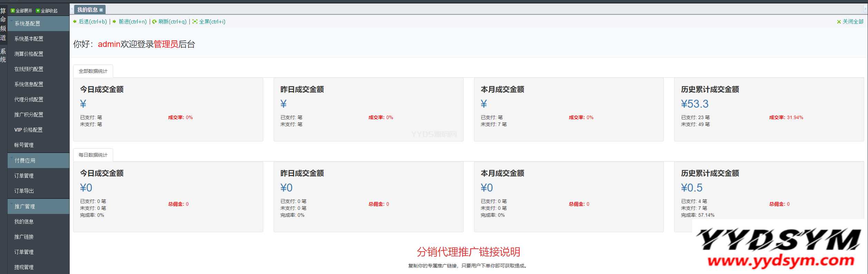Image resolution: width=868 pixels, height=274 pixels.
Task: Select the 全部数据统计 tab
Action: pos(93,71)
